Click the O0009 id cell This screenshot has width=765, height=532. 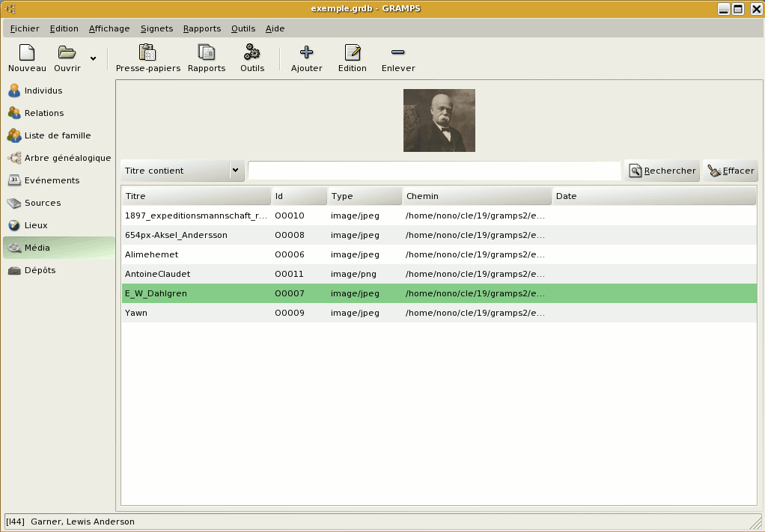[290, 313]
